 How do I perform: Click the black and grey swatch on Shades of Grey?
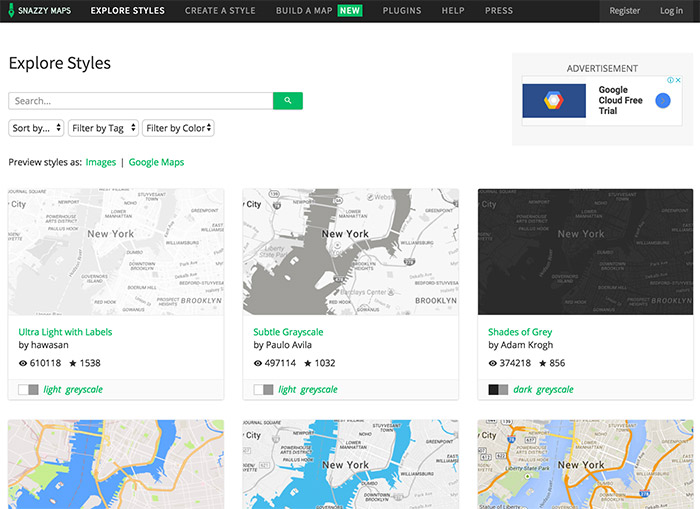point(498,389)
